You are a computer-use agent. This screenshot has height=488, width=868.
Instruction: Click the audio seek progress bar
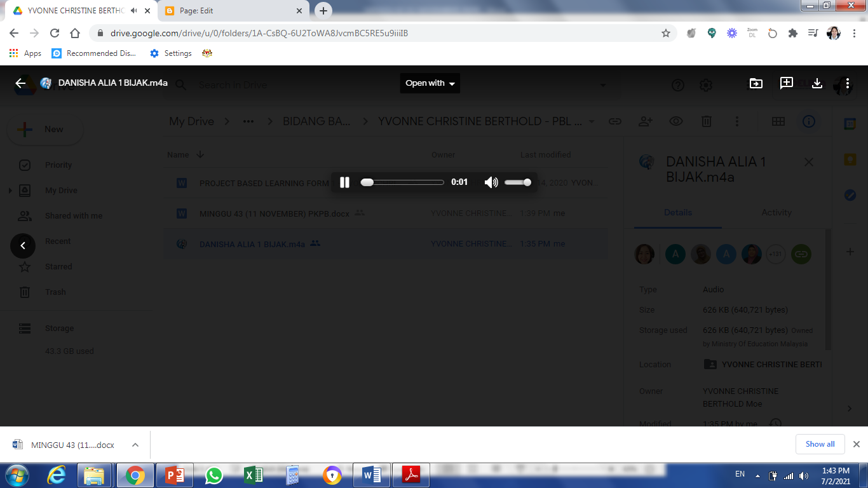pyautogui.click(x=402, y=182)
